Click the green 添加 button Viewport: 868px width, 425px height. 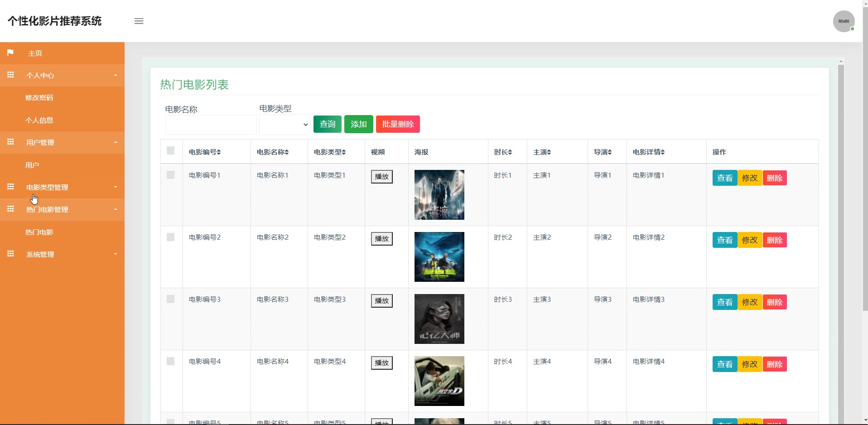pyautogui.click(x=359, y=124)
